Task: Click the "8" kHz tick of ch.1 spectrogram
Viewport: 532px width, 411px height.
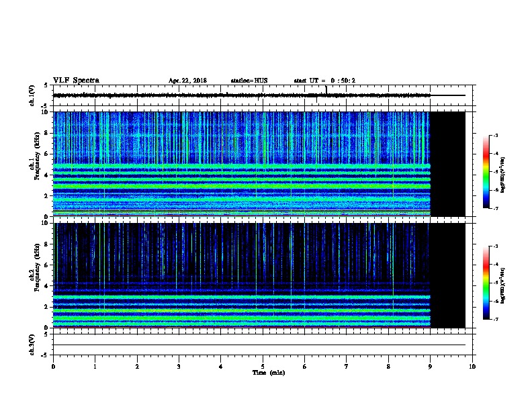Action: pos(46,133)
